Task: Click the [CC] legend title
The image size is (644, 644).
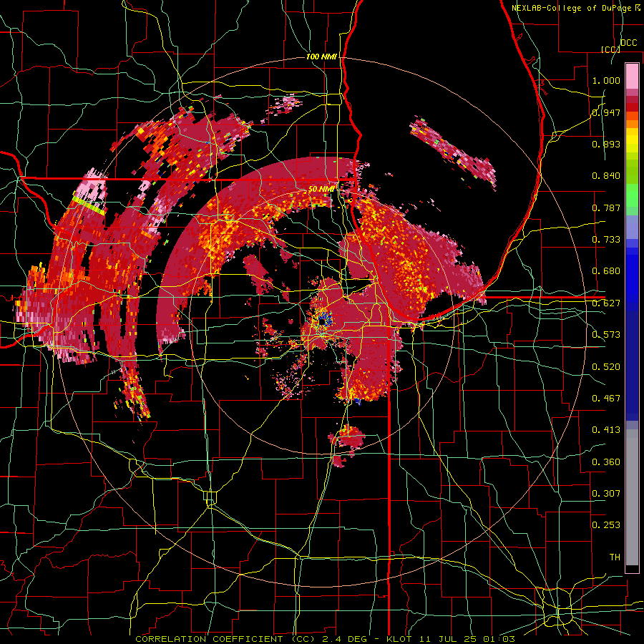Action: pyautogui.click(x=610, y=49)
